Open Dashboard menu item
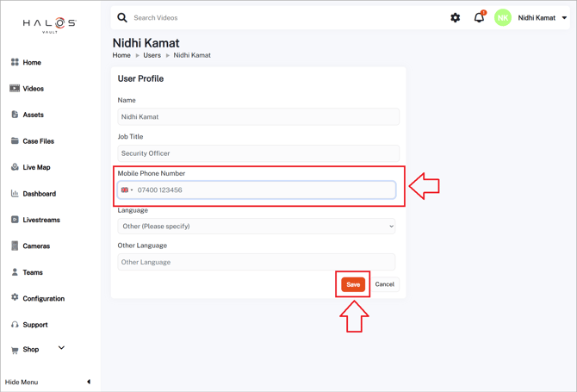This screenshot has width=577, height=392. pos(39,194)
